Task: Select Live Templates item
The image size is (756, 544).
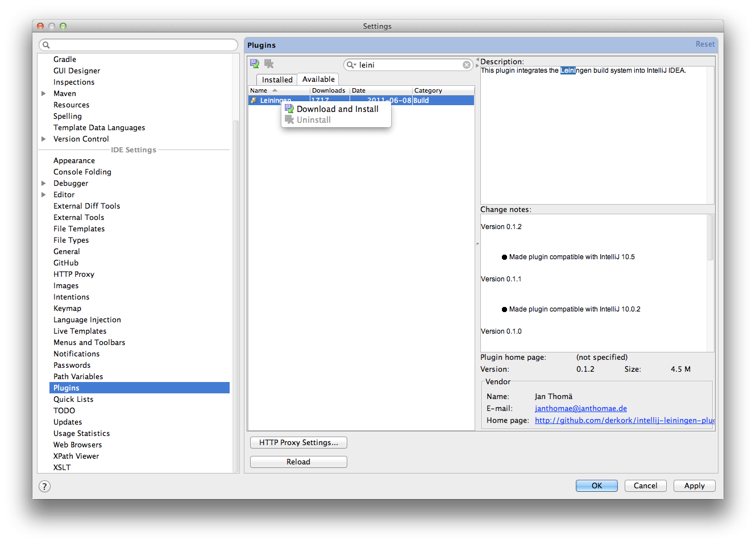Action: click(80, 331)
